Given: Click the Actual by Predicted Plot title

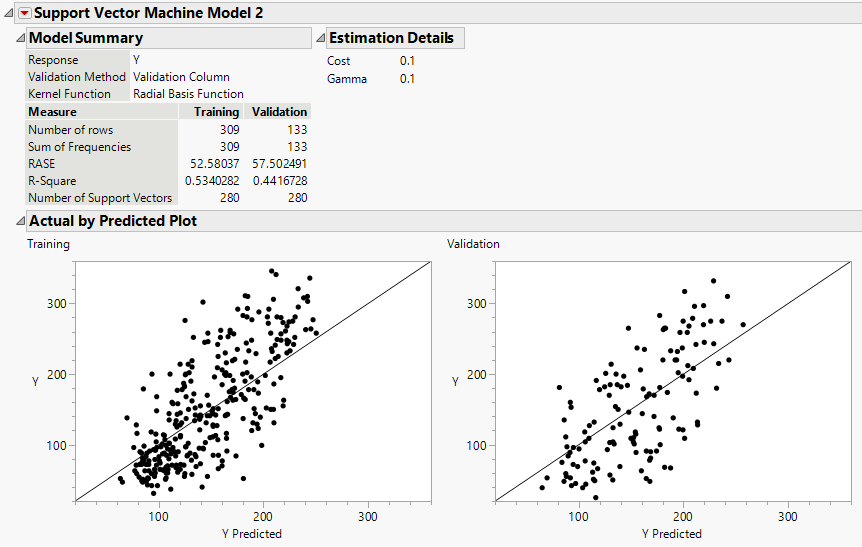Looking at the screenshot, I should tap(113, 221).
